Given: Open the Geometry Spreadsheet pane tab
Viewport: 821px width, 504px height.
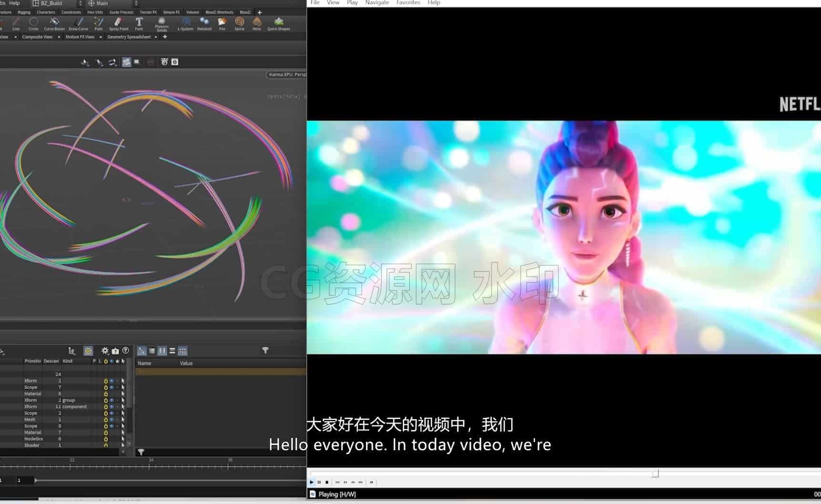Looking at the screenshot, I should (129, 37).
